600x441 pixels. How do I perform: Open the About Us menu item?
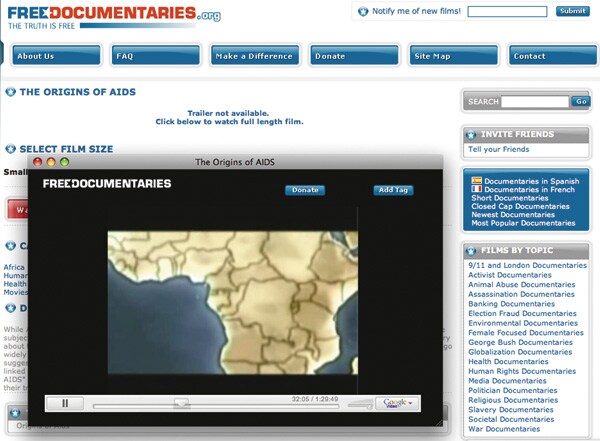click(x=56, y=56)
